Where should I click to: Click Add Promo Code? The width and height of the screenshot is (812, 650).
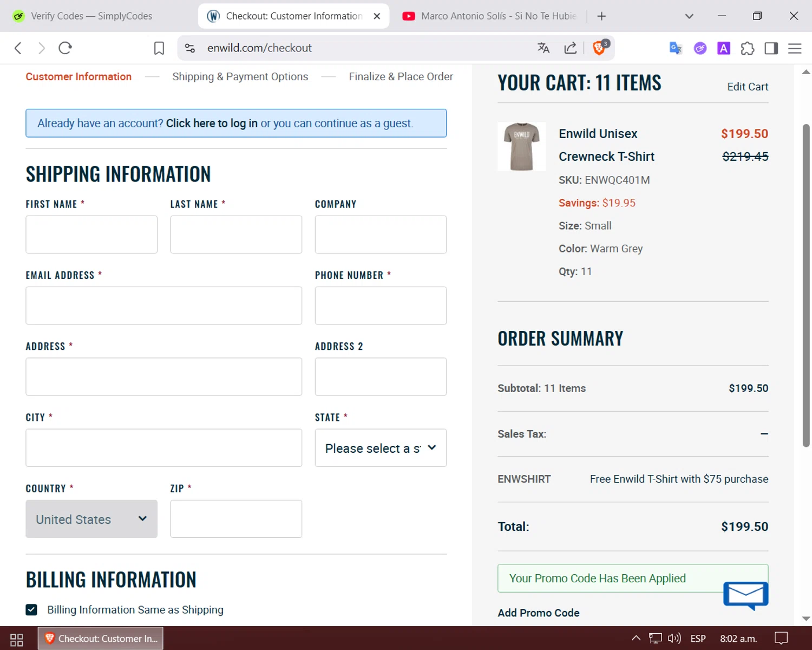(x=539, y=613)
